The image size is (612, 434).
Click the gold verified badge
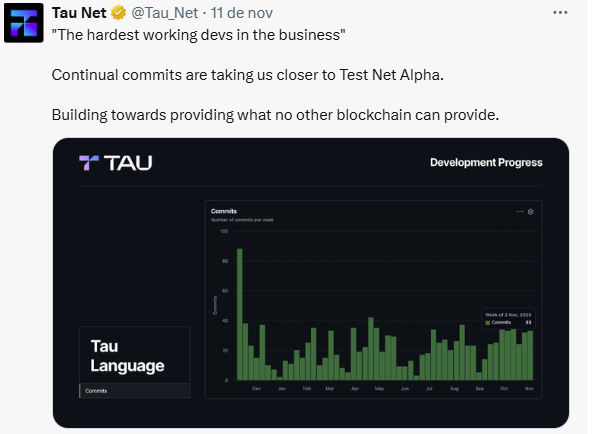click(117, 12)
